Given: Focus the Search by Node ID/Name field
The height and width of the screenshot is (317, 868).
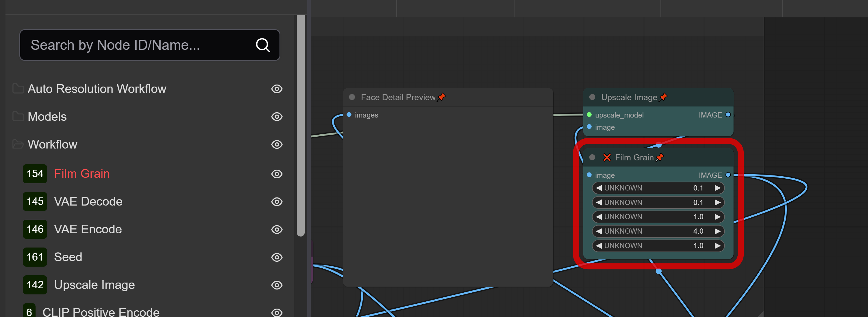Looking at the screenshot, I should 150,45.
